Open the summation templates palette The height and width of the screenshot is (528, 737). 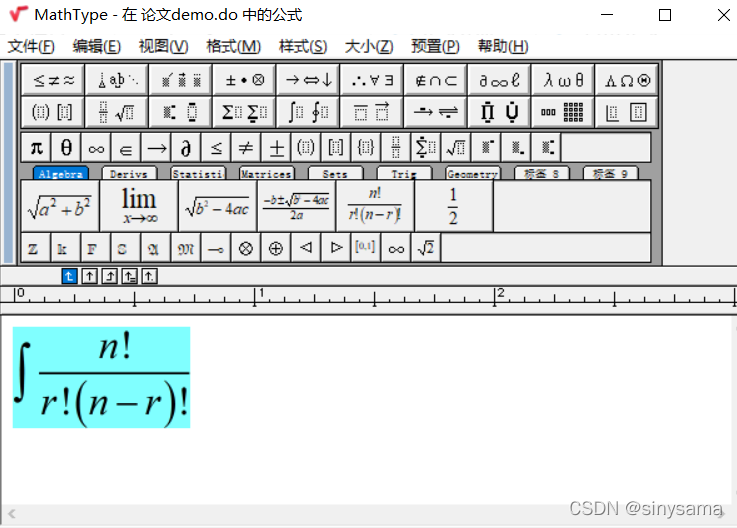[244, 112]
